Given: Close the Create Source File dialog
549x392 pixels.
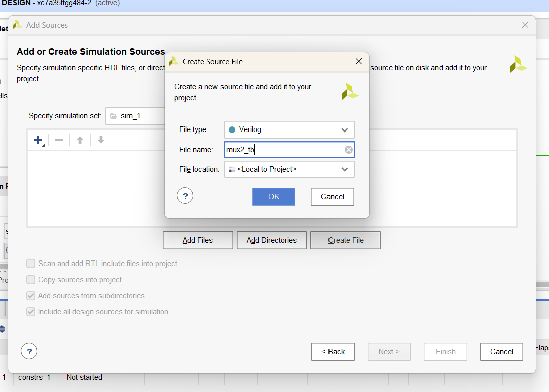Looking at the screenshot, I should [359, 62].
